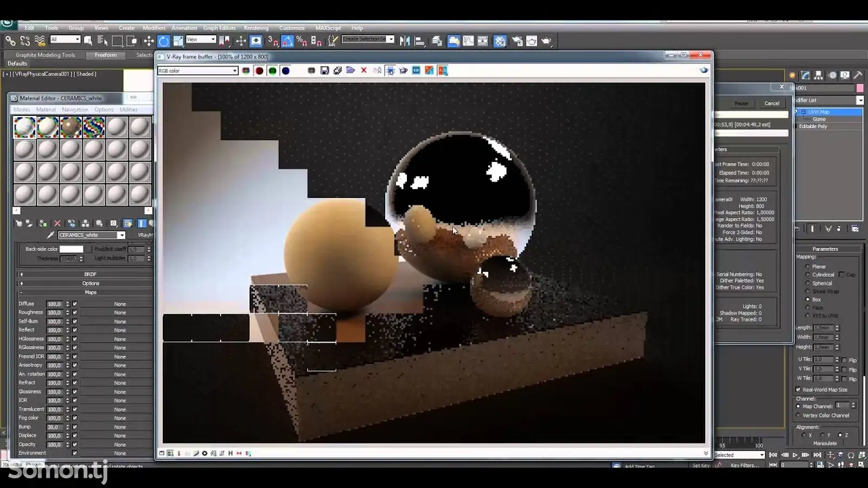Click the Render Production teapot icon

(546, 41)
